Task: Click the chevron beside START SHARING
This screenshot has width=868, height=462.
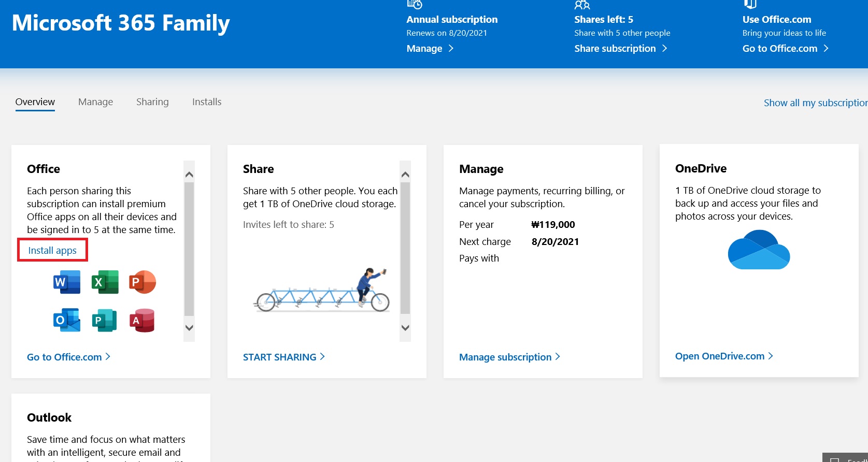Action: 322,356
